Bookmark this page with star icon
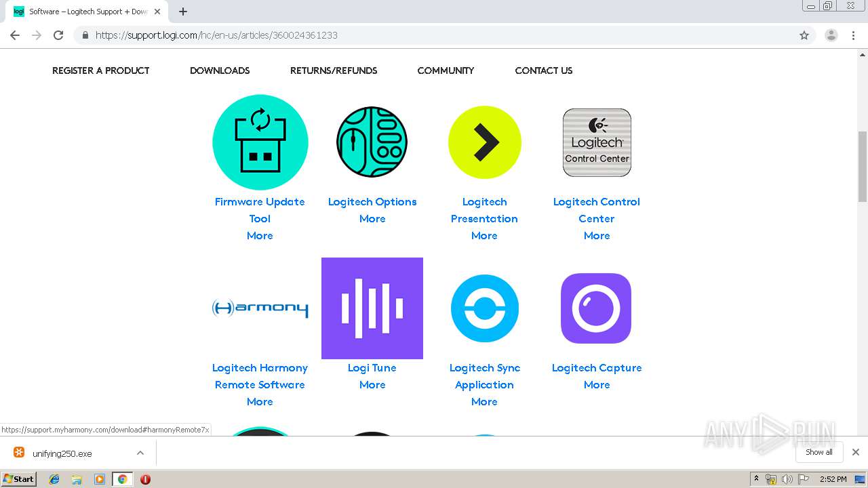The width and height of the screenshot is (868, 488). [804, 35]
